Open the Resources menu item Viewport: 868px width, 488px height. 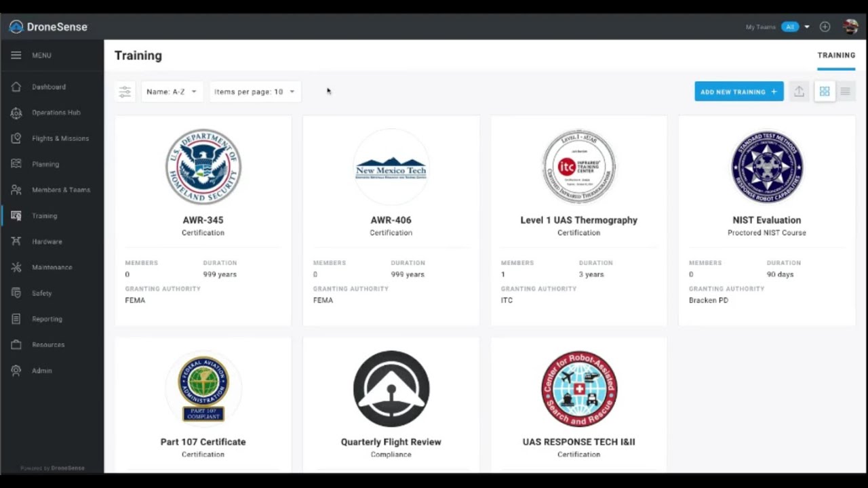coord(48,344)
